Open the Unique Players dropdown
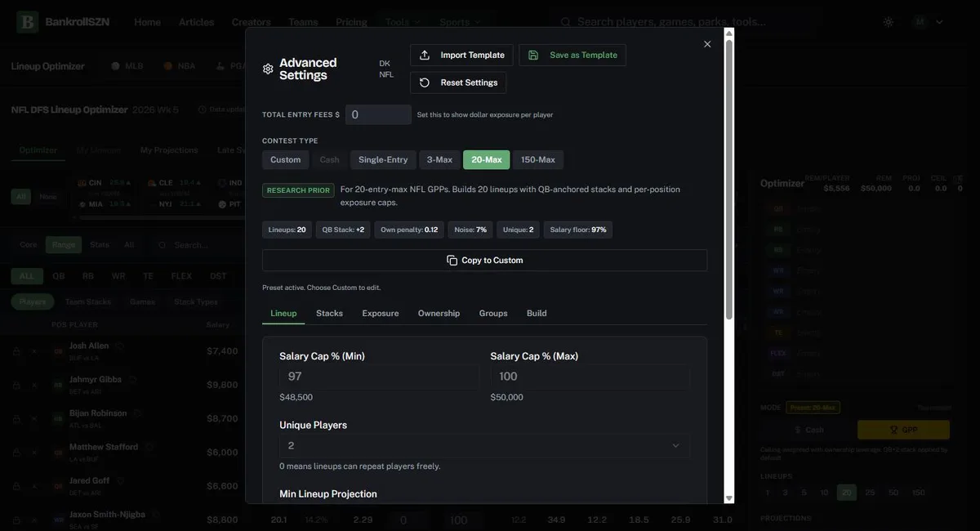Screen dimensions: 980x531 point(484,445)
